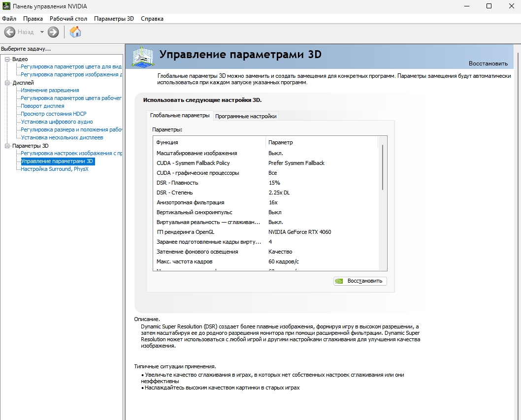The height and width of the screenshot is (420, 521).
Task: Click the Forward arrow icon in toolbar
Action: [x=53, y=32]
